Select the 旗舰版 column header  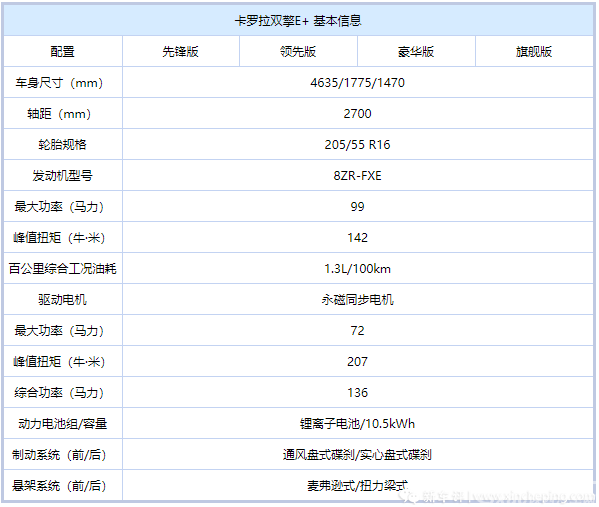click(534, 52)
